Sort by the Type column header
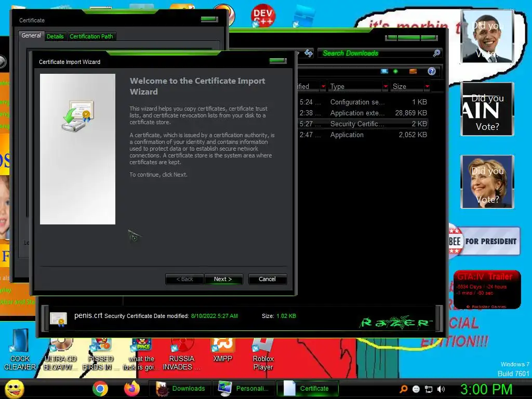 [355, 87]
